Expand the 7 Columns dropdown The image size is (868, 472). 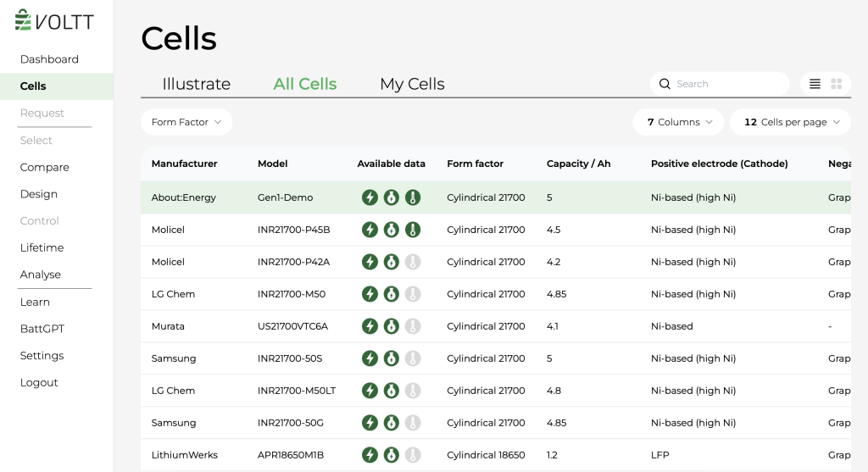[678, 122]
